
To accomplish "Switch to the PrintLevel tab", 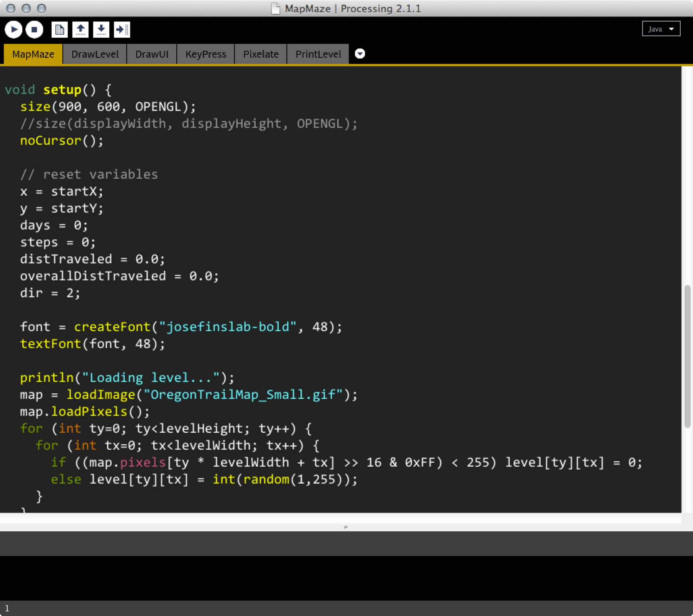I will 318,54.
